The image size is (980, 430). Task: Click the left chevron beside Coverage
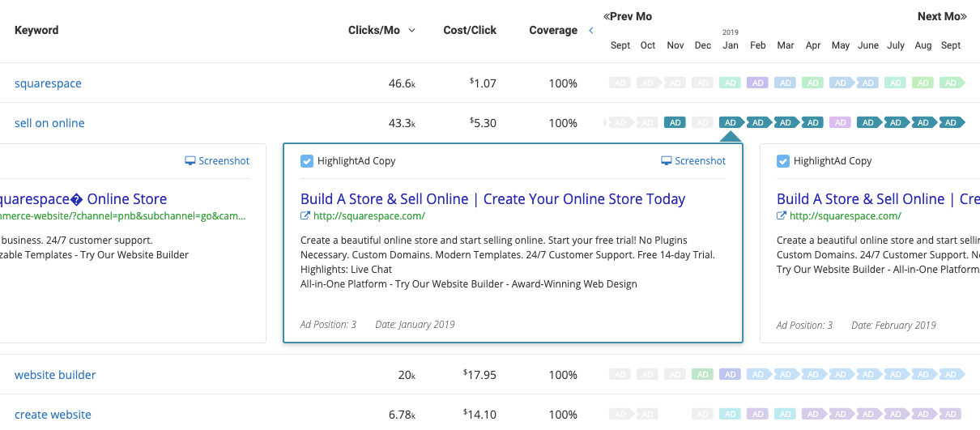[591, 31]
